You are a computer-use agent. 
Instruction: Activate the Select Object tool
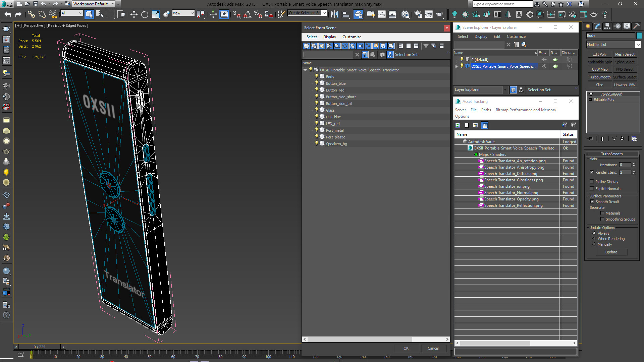point(89,14)
